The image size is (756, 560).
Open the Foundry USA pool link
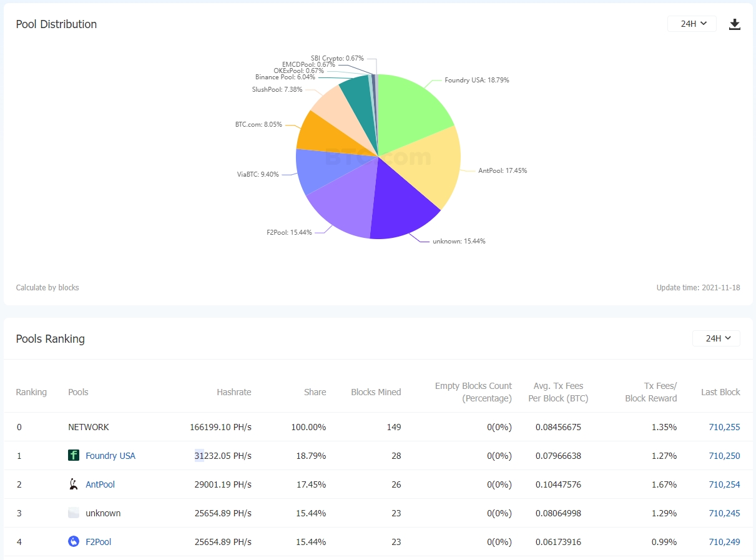click(110, 456)
